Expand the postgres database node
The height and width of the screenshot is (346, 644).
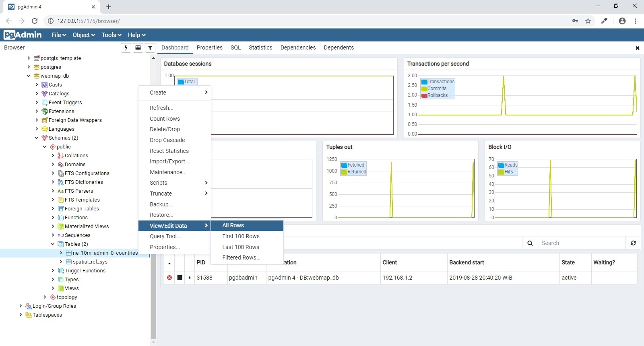29,67
